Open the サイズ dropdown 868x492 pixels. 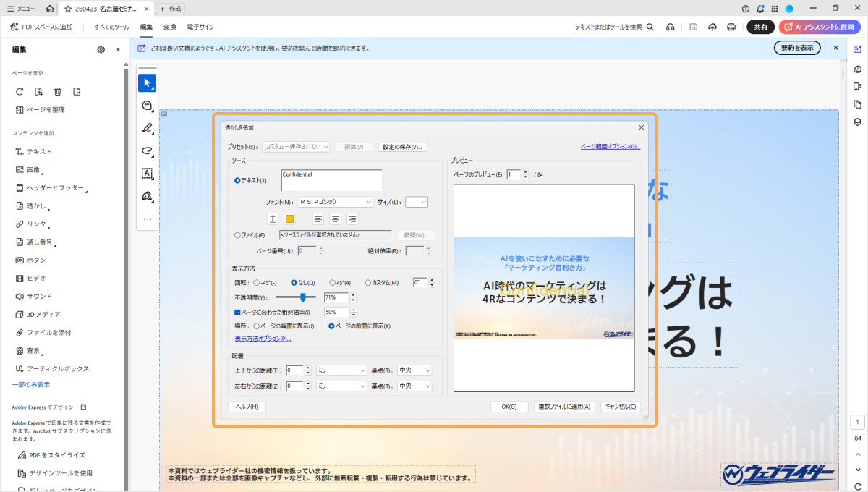[417, 203]
